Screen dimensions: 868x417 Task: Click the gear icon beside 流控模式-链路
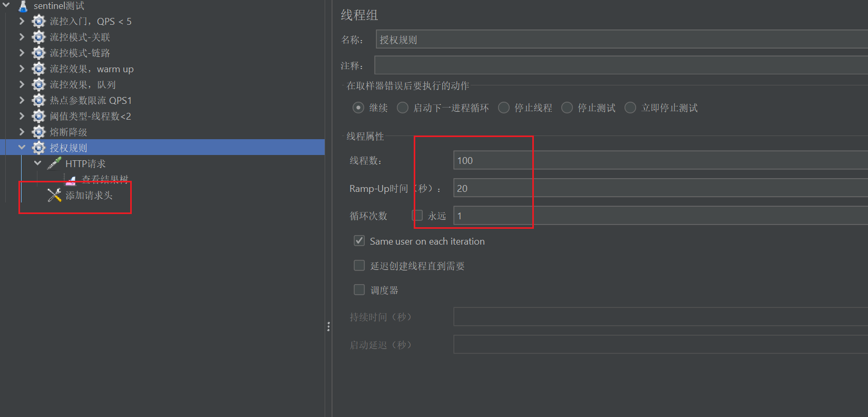click(x=39, y=53)
